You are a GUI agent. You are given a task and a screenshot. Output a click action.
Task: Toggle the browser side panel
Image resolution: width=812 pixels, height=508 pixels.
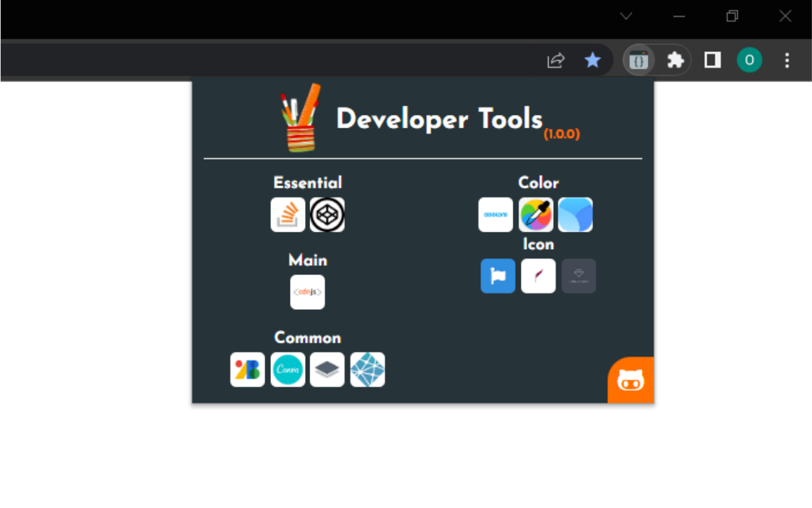712,60
